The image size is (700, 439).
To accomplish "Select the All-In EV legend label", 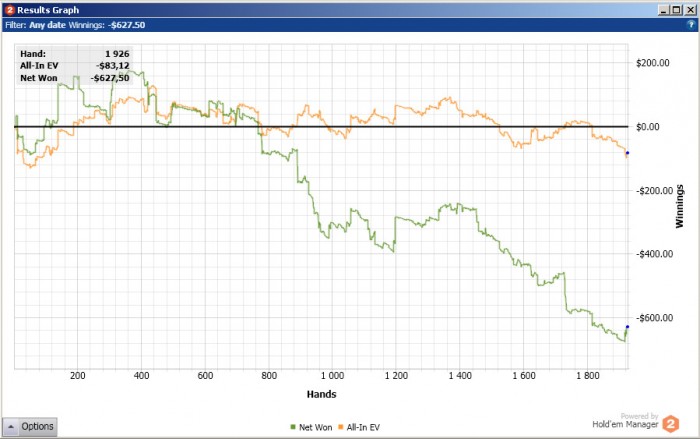I will pyautogui.click(x=363, y=427).
